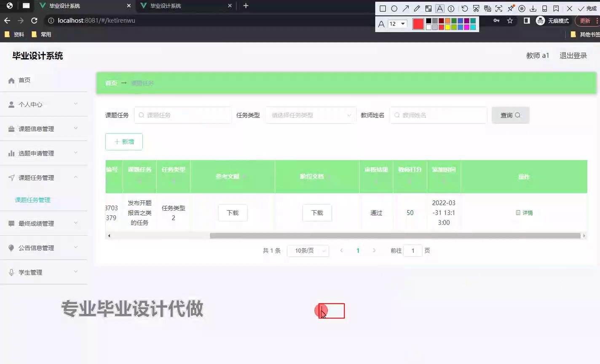
Task: Click 完成 to finish the screenshot
Action: (x=587, y=8)
